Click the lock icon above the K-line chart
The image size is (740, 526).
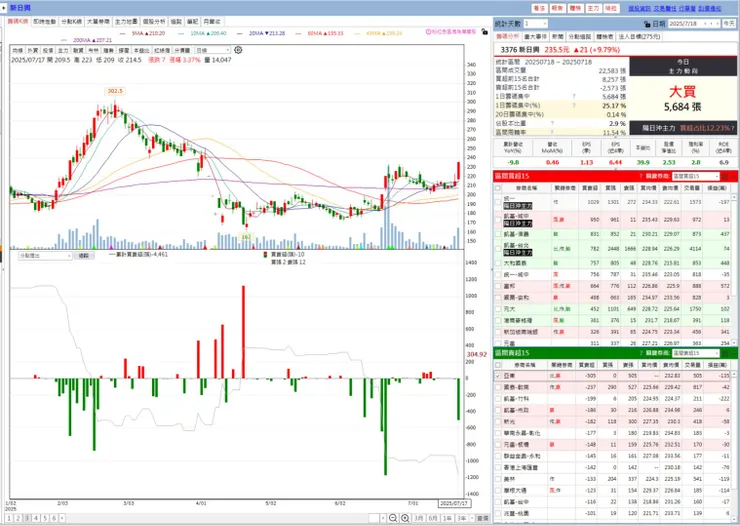click(485, 32)
